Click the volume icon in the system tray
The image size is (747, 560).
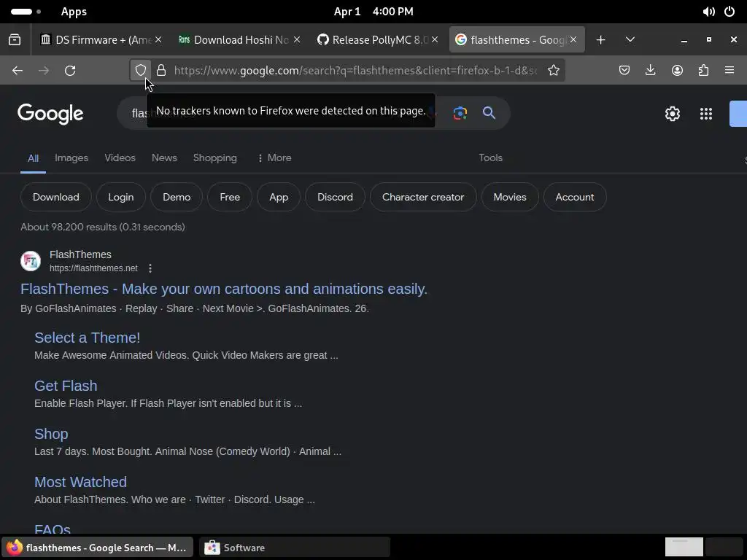pyautogui.click(x=708, y=12)
